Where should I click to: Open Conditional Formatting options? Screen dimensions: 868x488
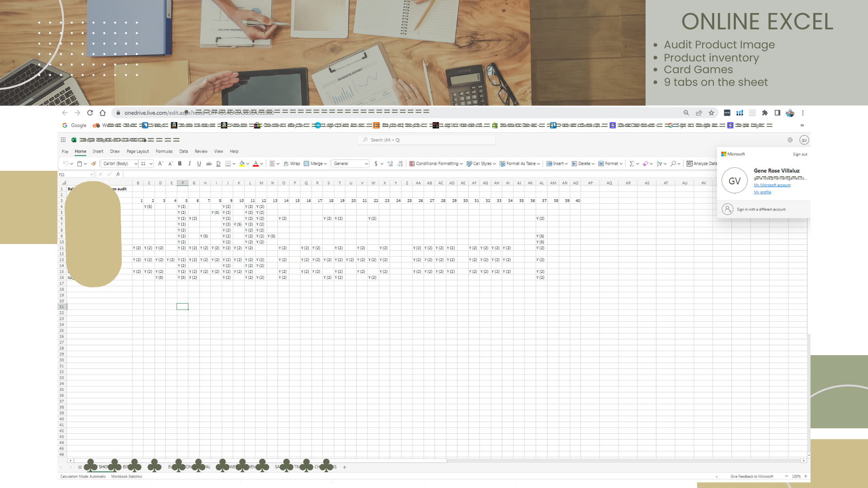tap(435, 164)
